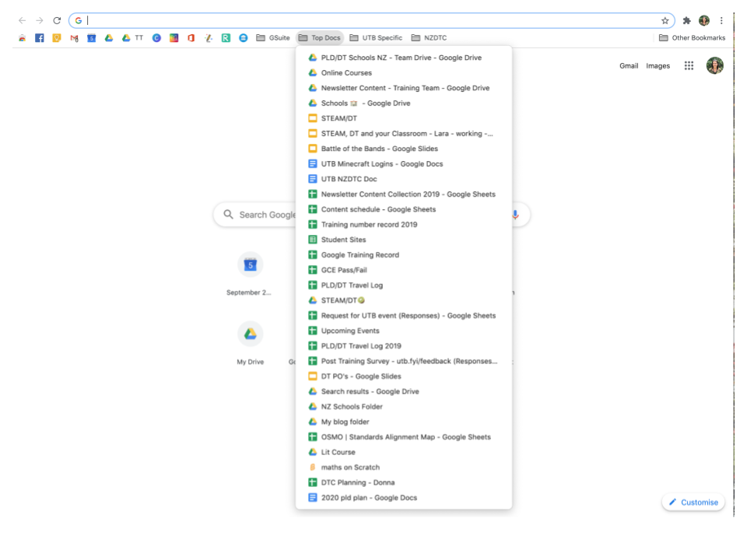Open PLD/DT Schools NZ Team Drive bookmark
The height and width of the screenshot is (560, 747).
coord(404,58)
